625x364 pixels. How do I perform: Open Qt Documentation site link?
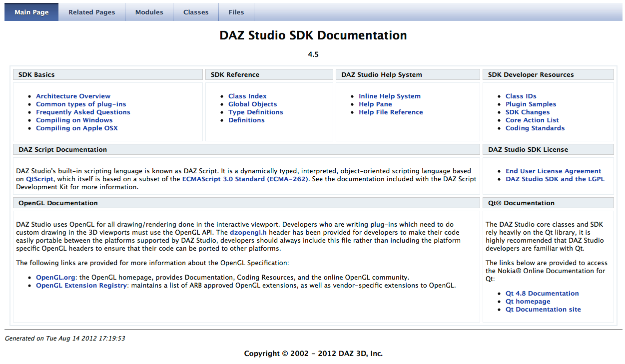pyautogui.click(x=543, y=310)
